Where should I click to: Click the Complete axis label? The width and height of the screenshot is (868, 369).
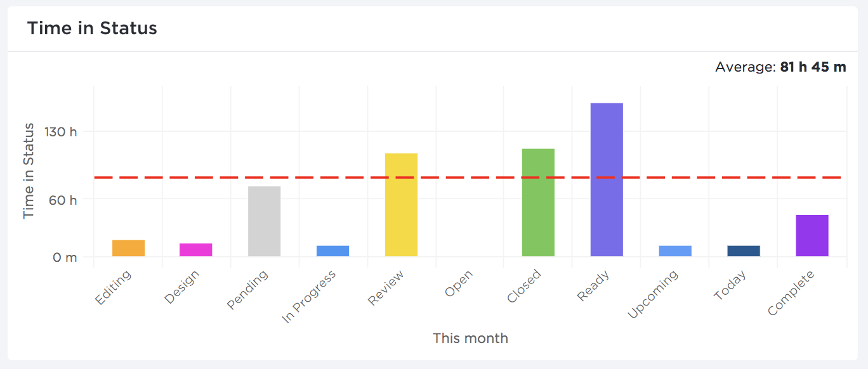click(x=790, y=293)
